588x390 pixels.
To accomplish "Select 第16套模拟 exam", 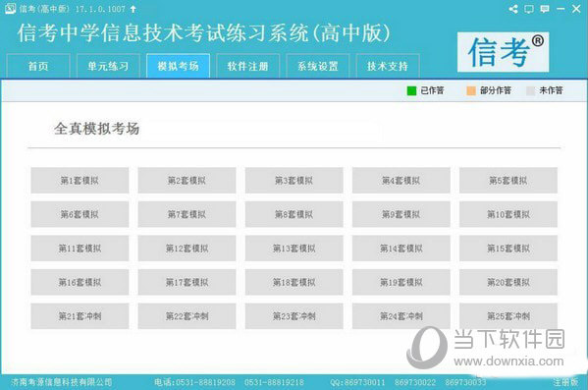I will point(80,282).
